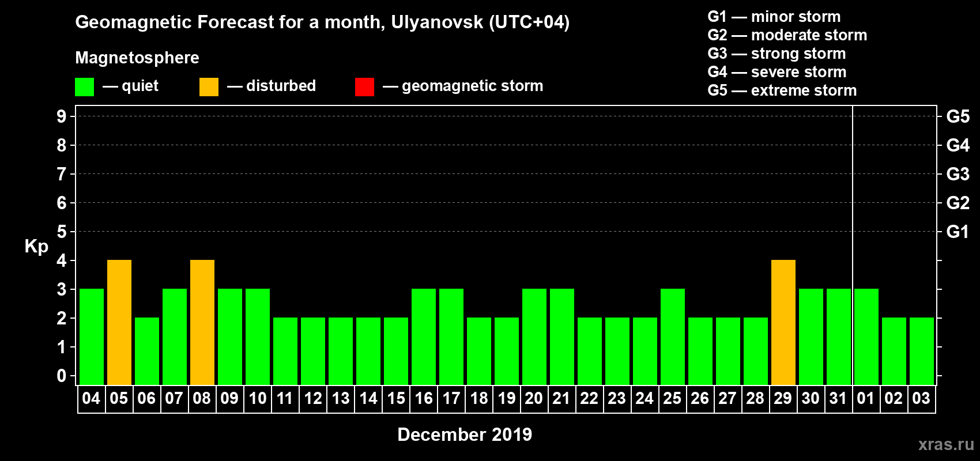This screenshot has width=980, height=461.
Task: Click the 'G1 — minor storm' legend line
Action: tap(774, 17)
